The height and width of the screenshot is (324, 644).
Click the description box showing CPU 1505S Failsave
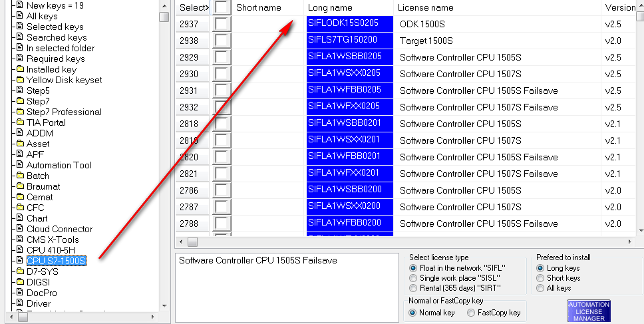tap(287, 287)
